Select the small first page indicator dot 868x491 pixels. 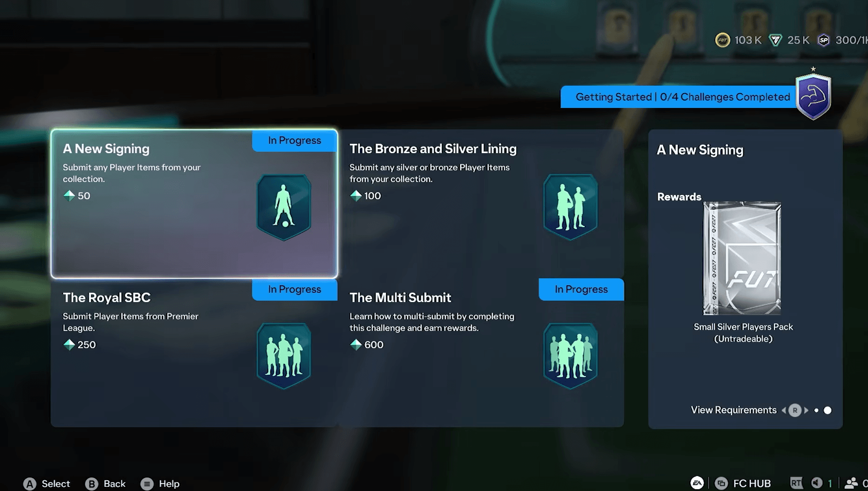tap(816, 410)
